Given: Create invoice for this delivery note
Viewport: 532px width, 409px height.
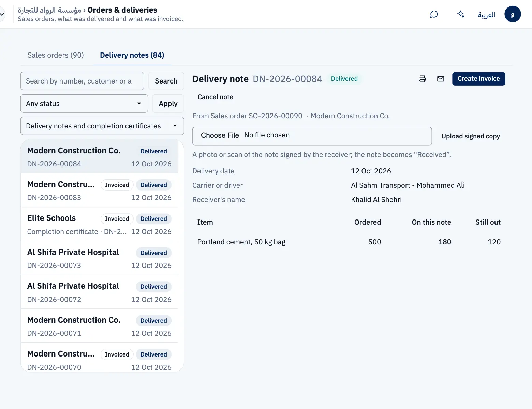Looking at the screenshot, I should (478, 79).
